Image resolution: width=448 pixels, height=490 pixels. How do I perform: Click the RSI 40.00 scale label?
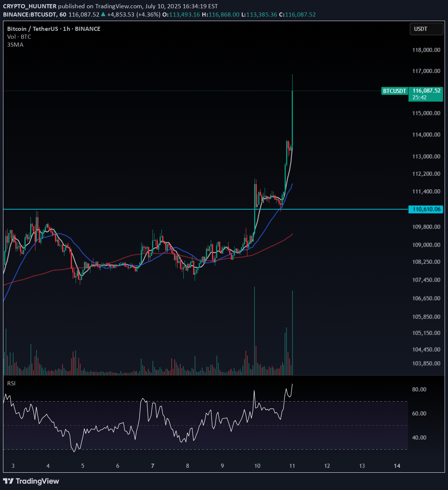point(419,437)
